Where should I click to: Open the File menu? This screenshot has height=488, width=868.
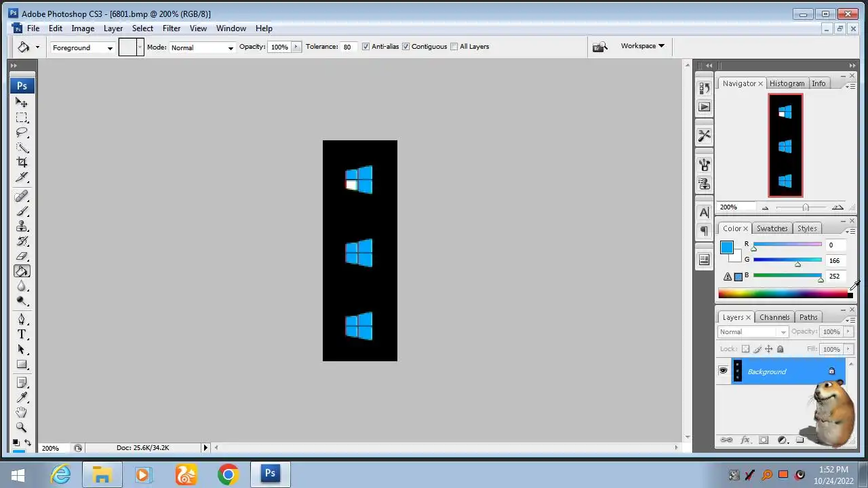(x=33, y=28)
